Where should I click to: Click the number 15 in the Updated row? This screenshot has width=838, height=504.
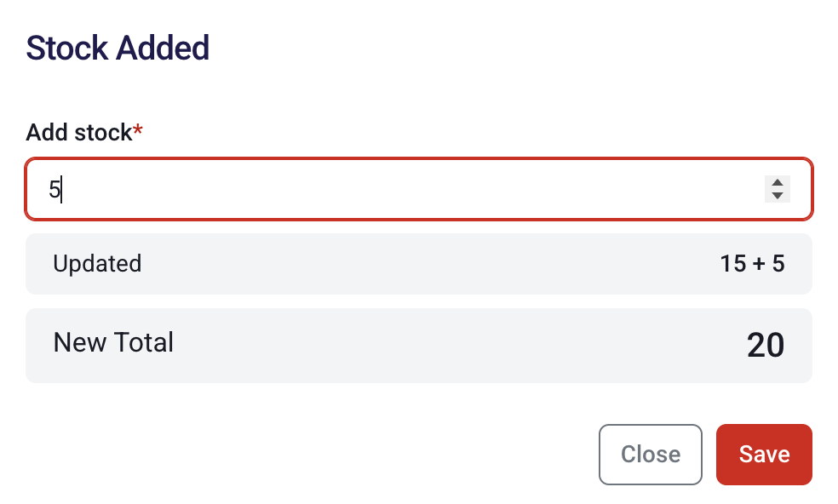(732, 264)
